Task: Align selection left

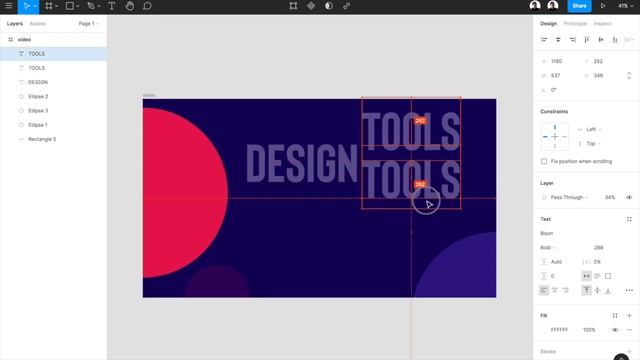Action: (544, 40)
